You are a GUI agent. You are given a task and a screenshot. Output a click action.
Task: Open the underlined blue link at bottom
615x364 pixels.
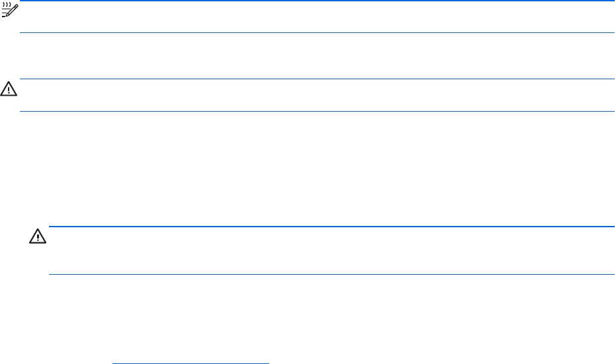tap(191, 362)
